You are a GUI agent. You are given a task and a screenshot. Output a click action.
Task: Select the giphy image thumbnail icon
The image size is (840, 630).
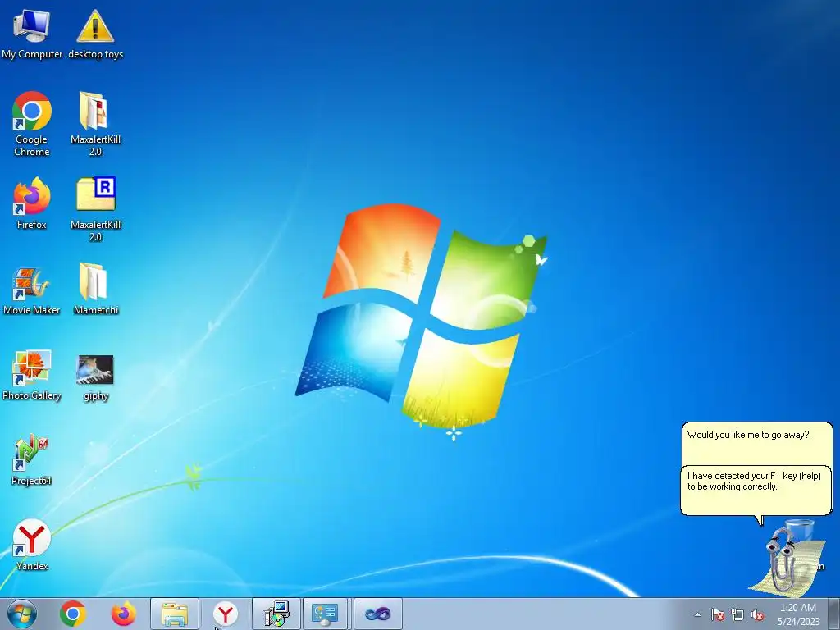95,377
